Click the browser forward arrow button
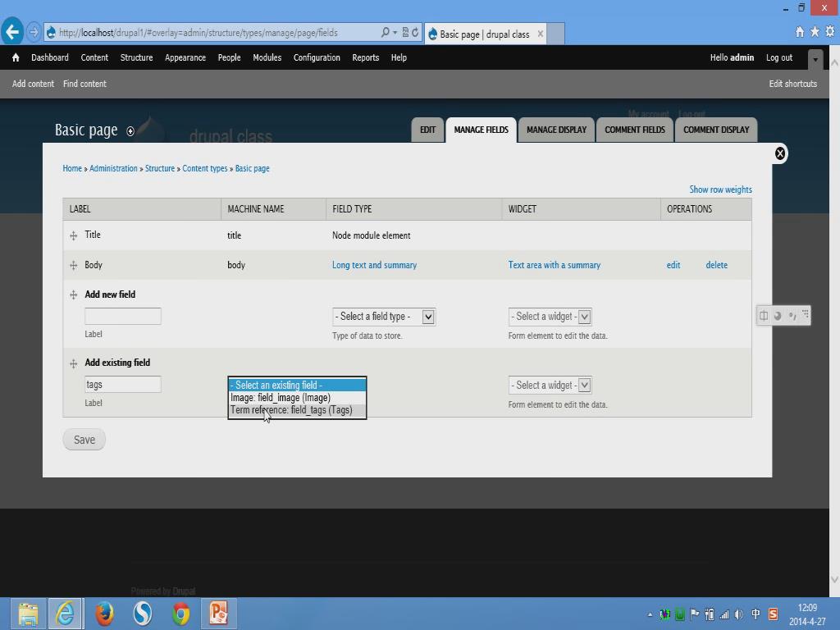The width and height of the screenshot is (840, 630). tap(33, 33)
